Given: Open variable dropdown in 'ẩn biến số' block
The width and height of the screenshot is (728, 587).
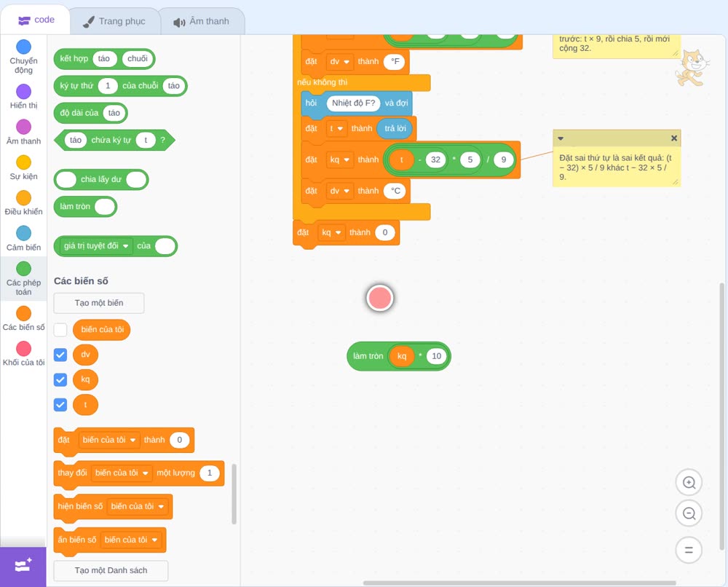Looking at the screenshot, I should (131, 540).
